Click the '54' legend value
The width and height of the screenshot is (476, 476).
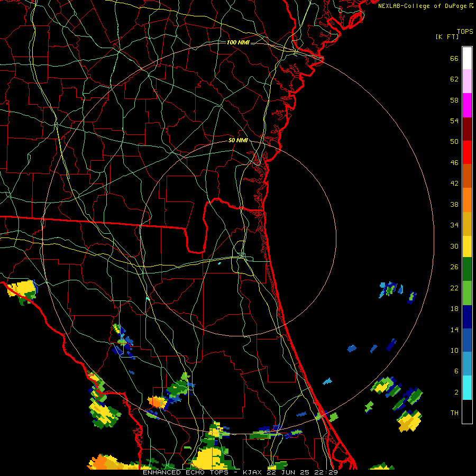454,121
